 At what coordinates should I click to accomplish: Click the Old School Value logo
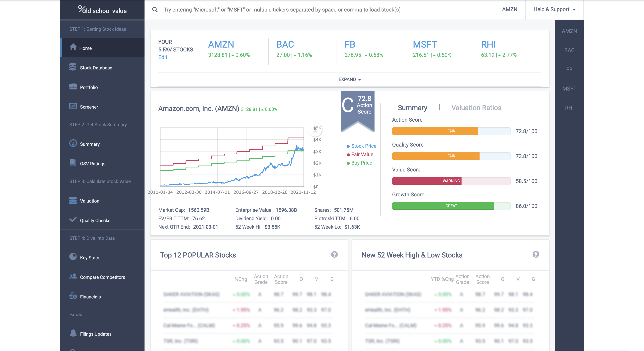click(x=102, y=10)
